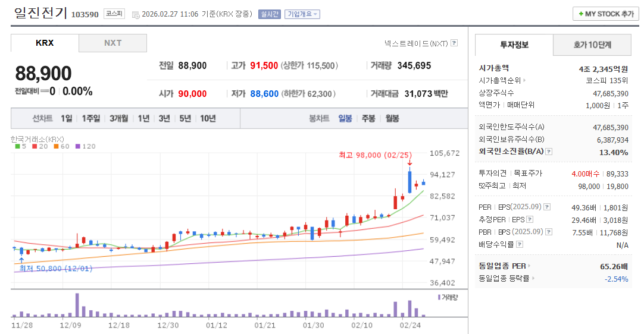Image resolution: width=644 pixels, height=334 pixels.
Task: Open the 투자정보 tab
Action: (514, 45)
